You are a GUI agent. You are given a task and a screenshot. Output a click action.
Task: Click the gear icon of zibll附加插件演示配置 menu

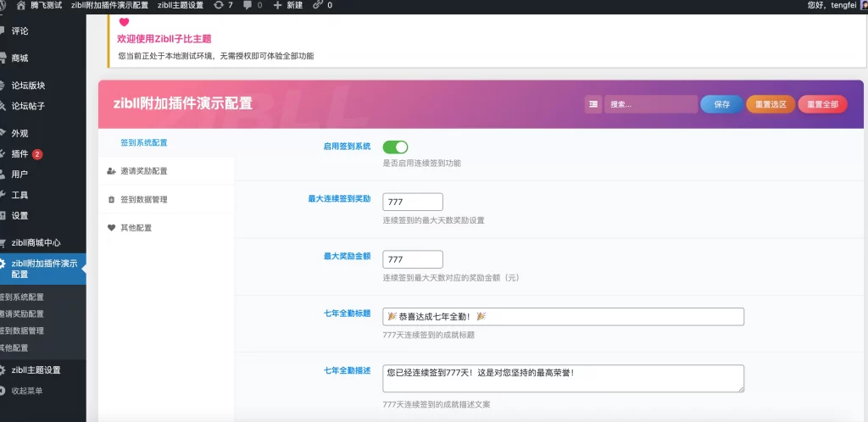point(3,264)
